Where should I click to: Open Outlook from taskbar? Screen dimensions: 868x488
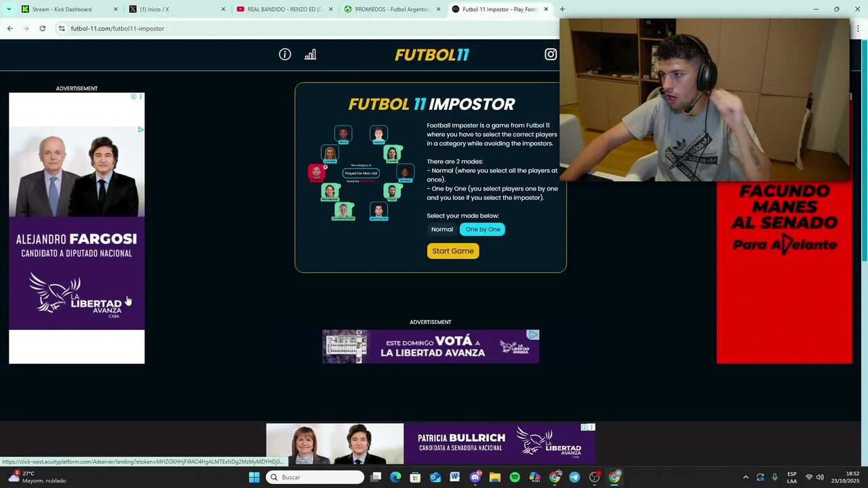click(x=435, y=477)
